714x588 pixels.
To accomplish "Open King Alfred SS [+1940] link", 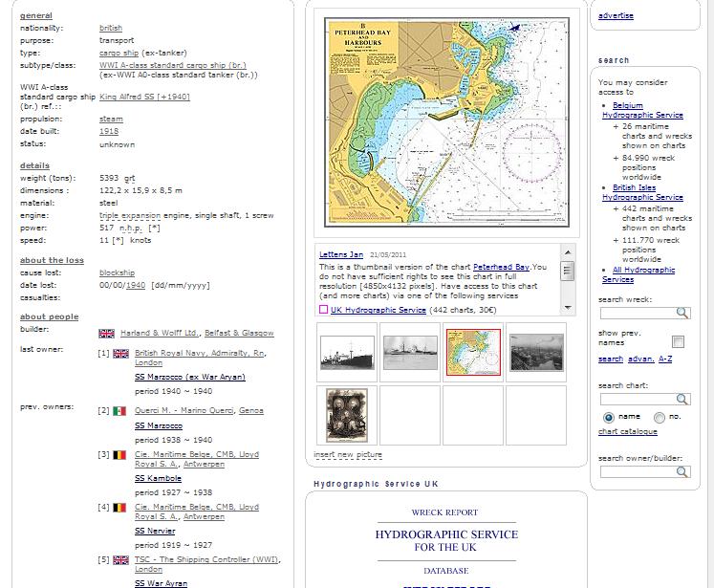I will [x=144, y=97].
